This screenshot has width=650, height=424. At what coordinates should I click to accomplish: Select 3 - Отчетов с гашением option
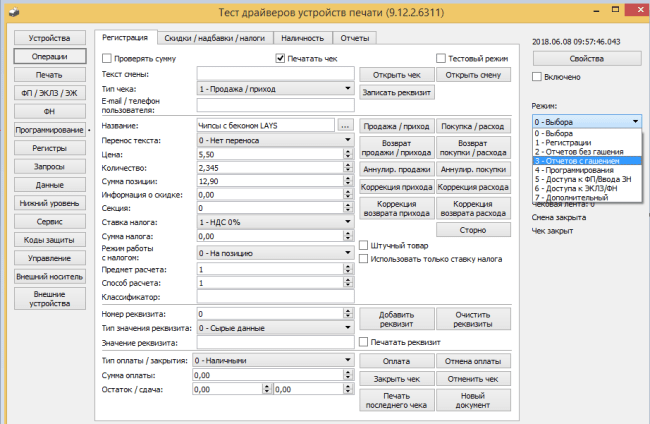point(587,161)
